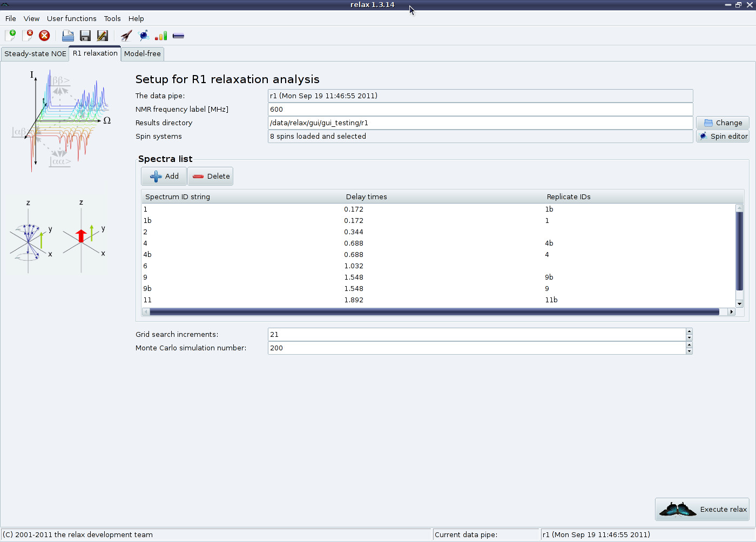Switch to the Steady-state NOE tab
The image size is (756, 542).
point(35,53)
